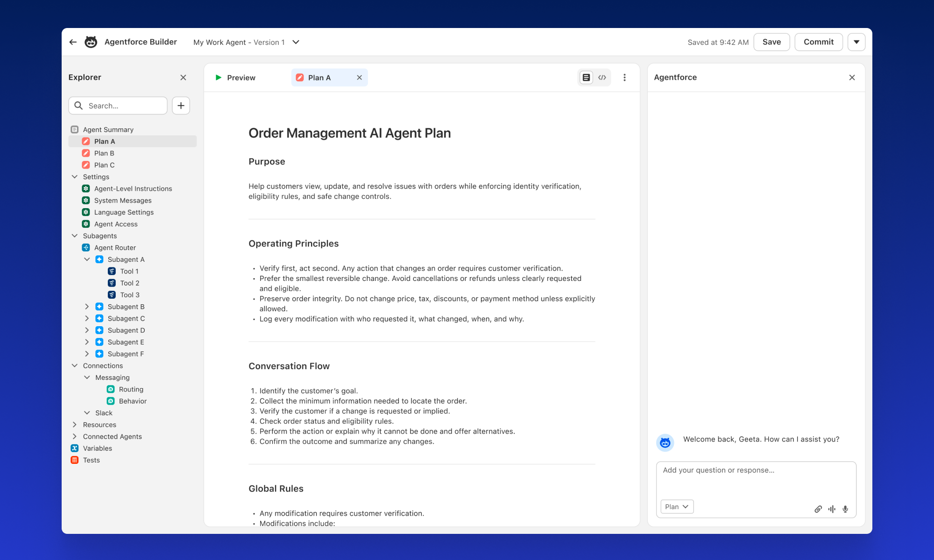Click the Agent Router icon

click(86, 247)
